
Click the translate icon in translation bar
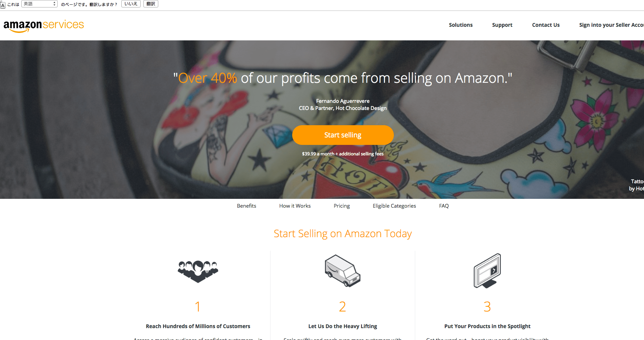coord(3,5)
